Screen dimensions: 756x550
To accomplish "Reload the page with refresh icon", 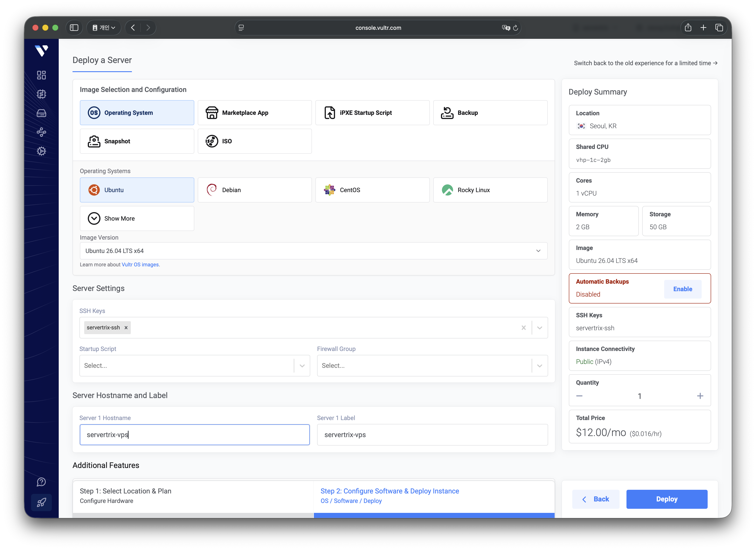I will tap(515, 28).
